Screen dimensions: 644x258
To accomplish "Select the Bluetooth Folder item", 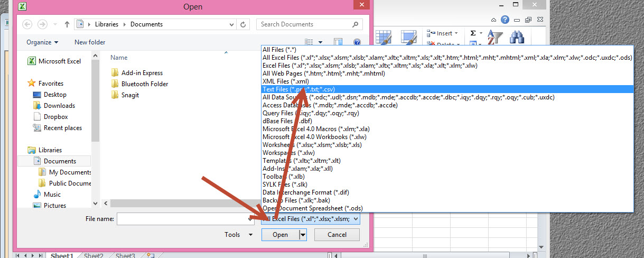I will (x=139, y=84).
